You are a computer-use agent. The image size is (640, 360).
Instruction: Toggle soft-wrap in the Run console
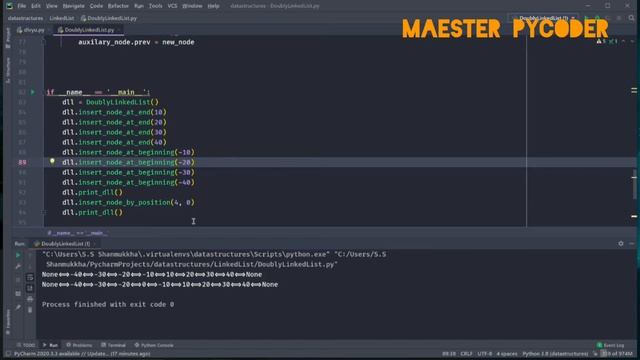click(x=30, y=278)
